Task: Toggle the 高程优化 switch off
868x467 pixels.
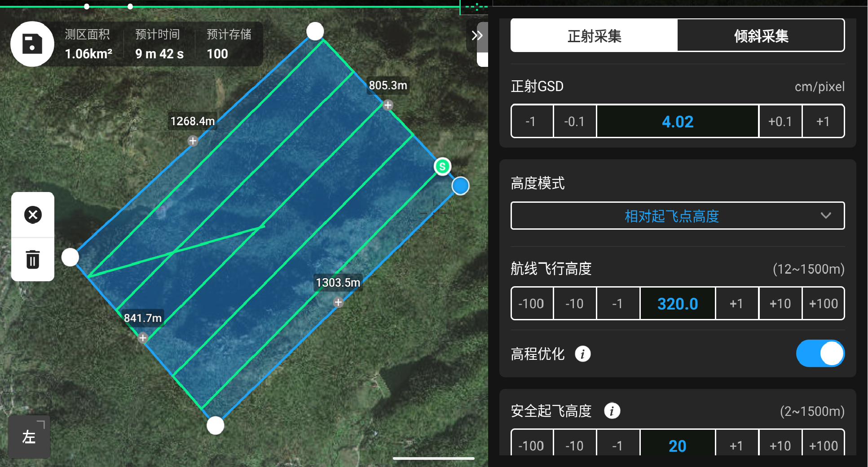Action: (820, 354)
